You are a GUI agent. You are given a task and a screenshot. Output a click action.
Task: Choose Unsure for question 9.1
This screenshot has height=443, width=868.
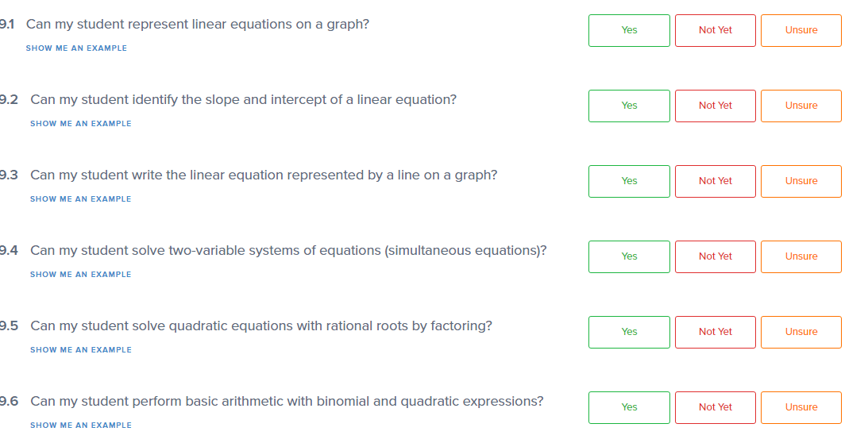800,30
